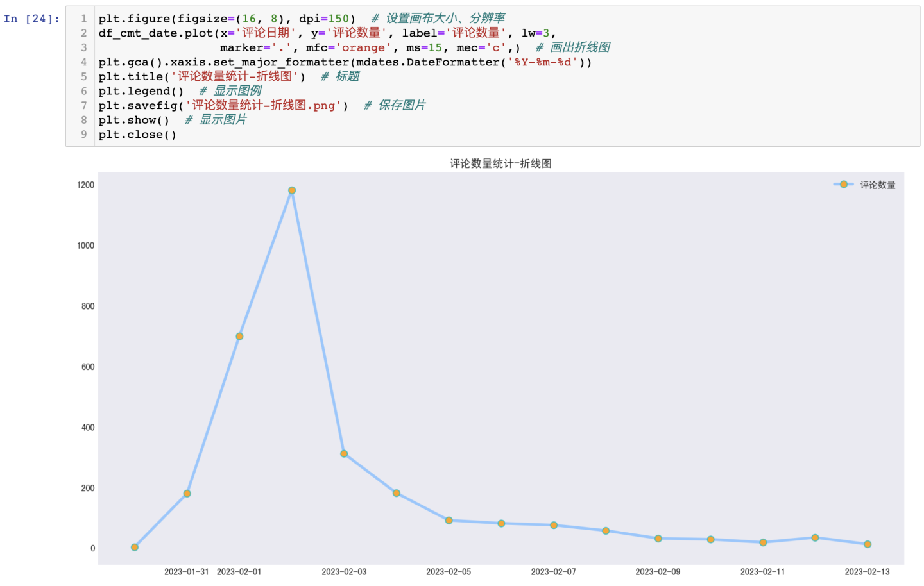This screenshot has height=586, width=924.
Task: Click code line 2 with df_cmt_date.plot
Action: [x=327, y=33]
